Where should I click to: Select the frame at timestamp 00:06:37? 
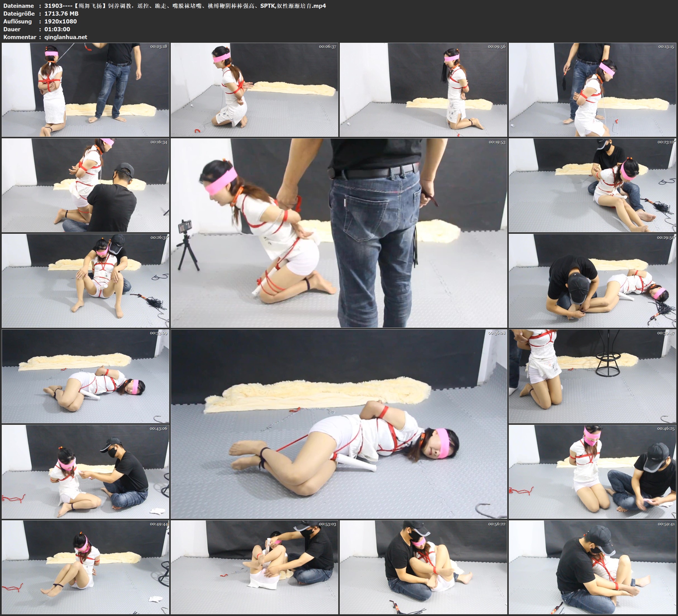[x=254, y=90]
